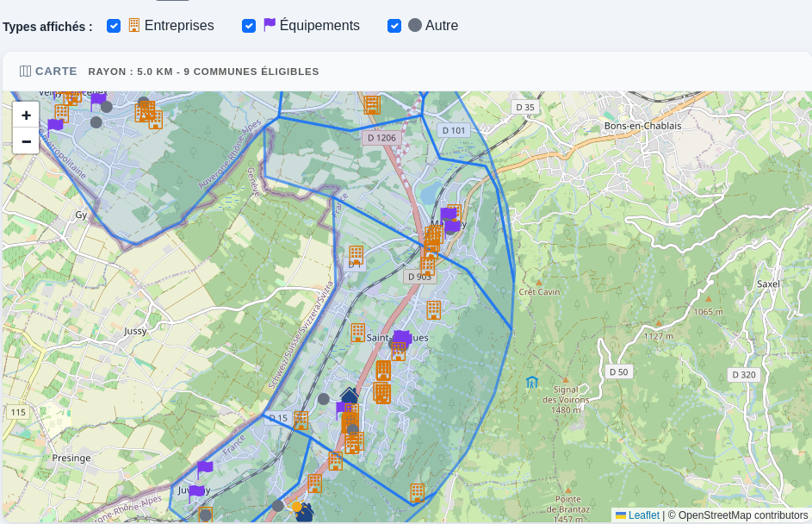Click the purple flag icon in the legend
Viewport: 812px width, 524px height.
[270, 25]
